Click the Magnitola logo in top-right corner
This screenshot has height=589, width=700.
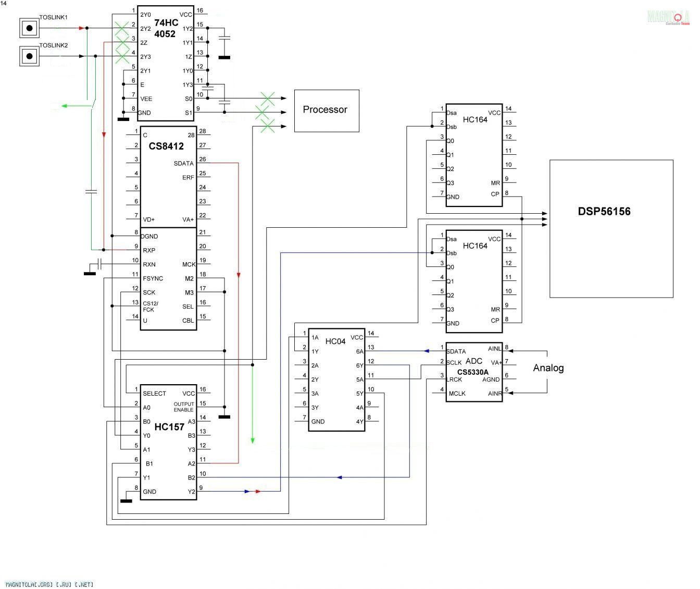click(668, 17)
